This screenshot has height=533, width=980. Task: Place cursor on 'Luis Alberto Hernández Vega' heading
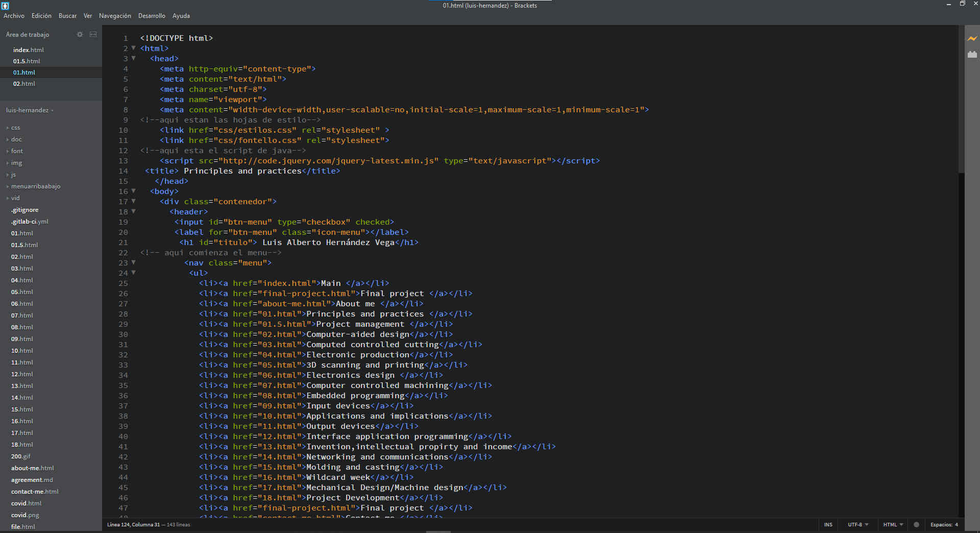(328, 243)
